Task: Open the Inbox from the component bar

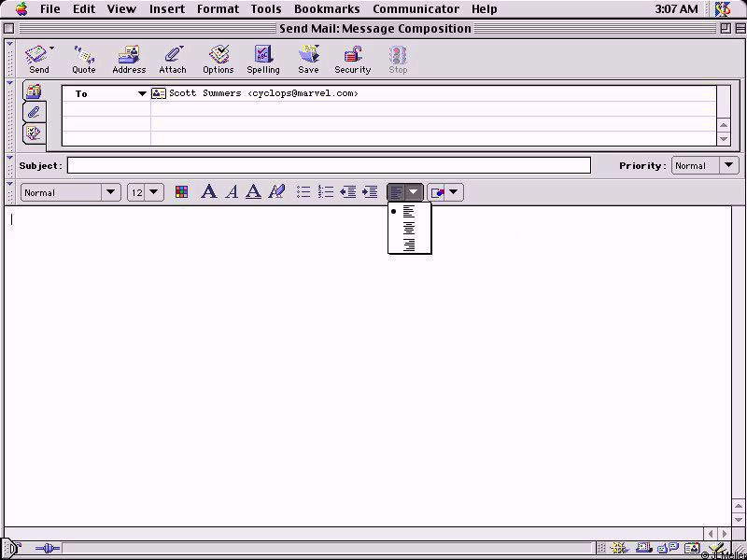Action: (643, 549)
